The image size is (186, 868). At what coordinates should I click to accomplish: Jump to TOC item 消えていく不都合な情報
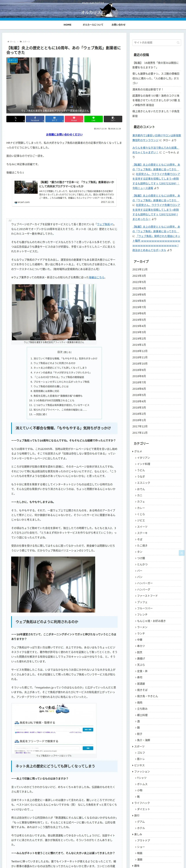[x=65, y=358]
